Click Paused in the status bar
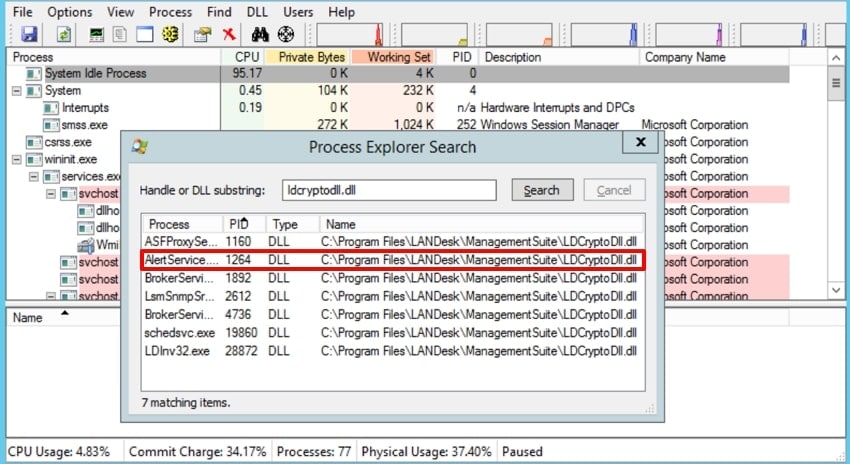 coord(522,452)
